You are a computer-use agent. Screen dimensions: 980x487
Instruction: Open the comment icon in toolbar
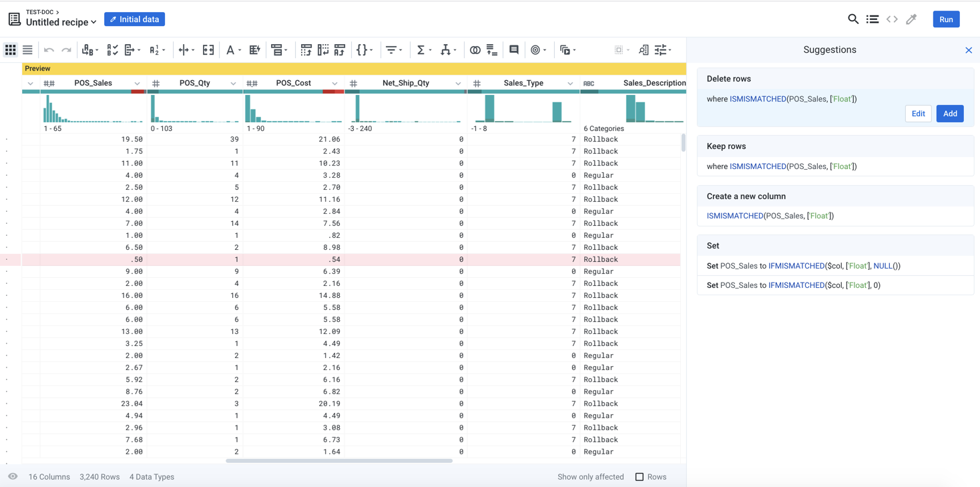pos(514,50)
